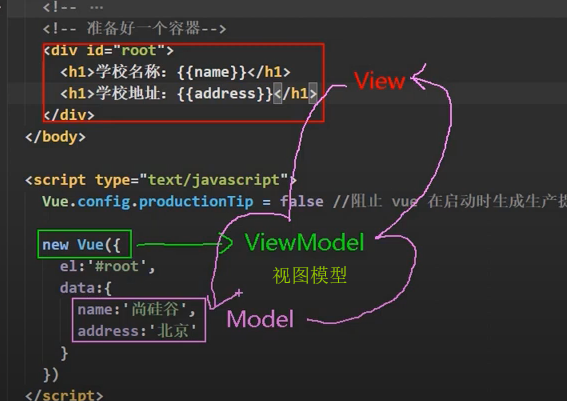
Task: Click the 'div' tag name in the opening div line
Action: tap(64, 50)
